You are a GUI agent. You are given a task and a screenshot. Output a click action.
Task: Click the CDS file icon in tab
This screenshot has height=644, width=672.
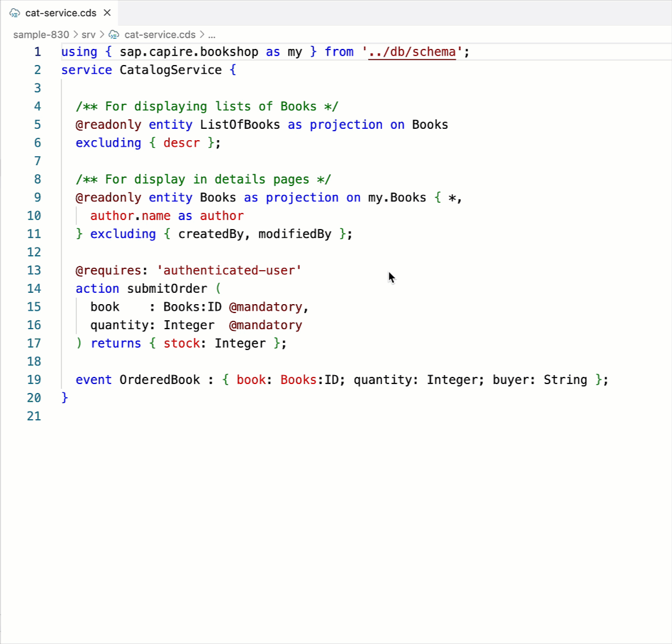click(14, 13)
